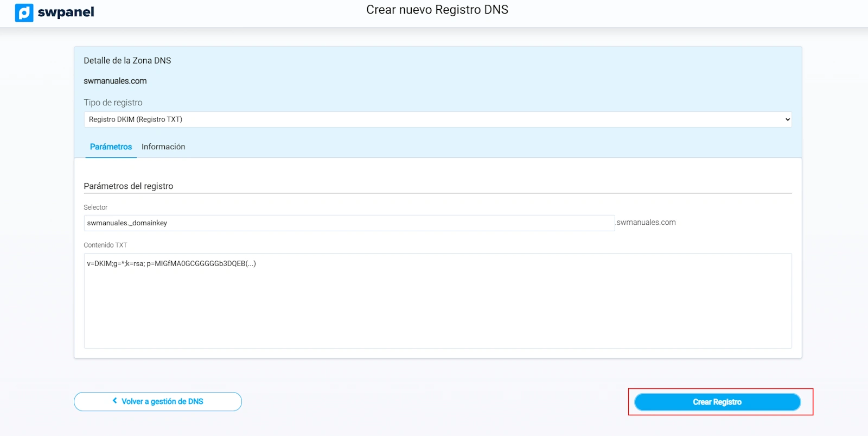Click the Tipo de registro label
This screenshot has height=436, width=868.
pos(113,103)
